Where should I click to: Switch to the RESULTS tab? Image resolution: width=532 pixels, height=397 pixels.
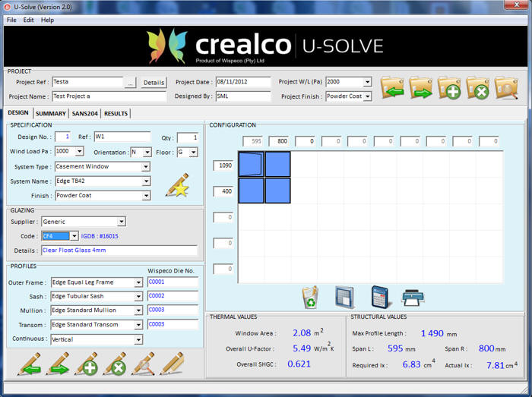pyautogui.click(x=116, y=113)
